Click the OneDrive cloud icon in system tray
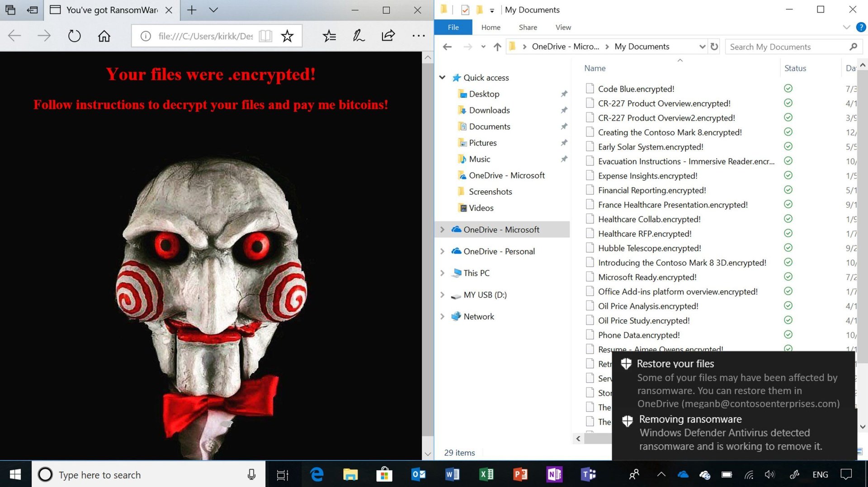The height and width of the screenshot is (487, 868). (683, 474)
